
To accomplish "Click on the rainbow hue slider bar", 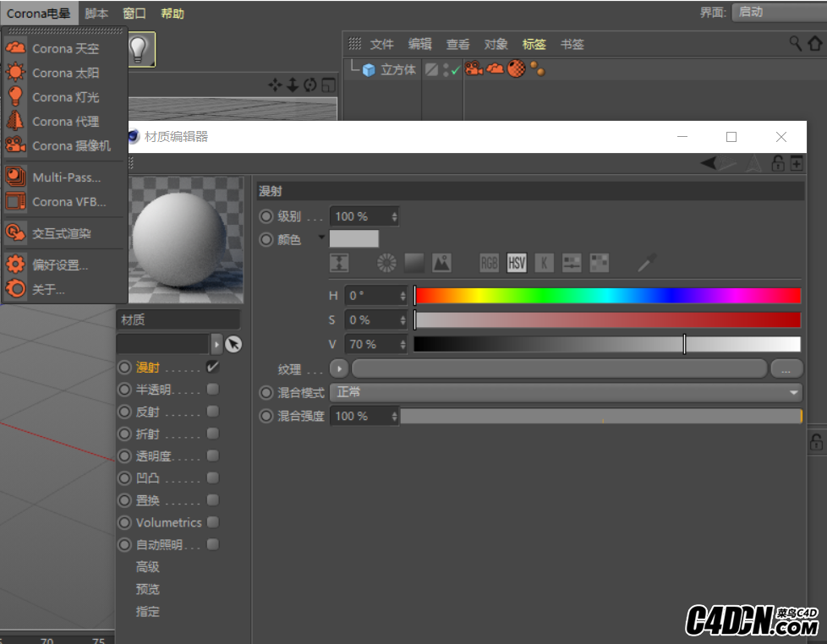I will click(x=607, y=296).
